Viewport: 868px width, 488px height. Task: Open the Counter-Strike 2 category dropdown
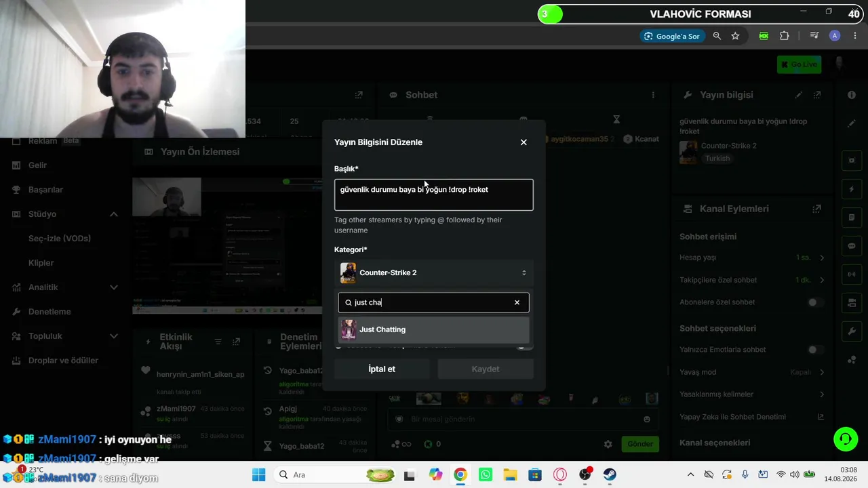click(x=434, y=272)
